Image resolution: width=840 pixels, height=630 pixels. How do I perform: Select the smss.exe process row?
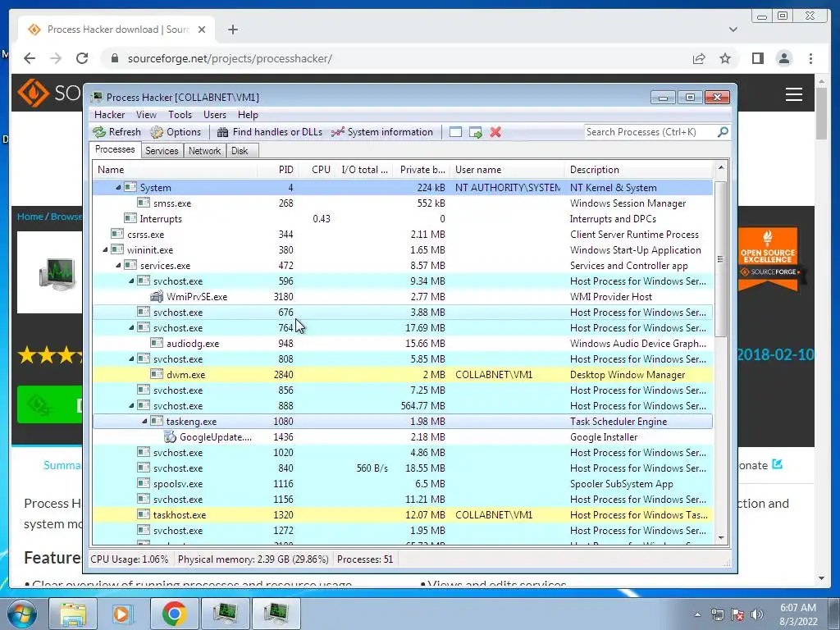click(403, 203)
